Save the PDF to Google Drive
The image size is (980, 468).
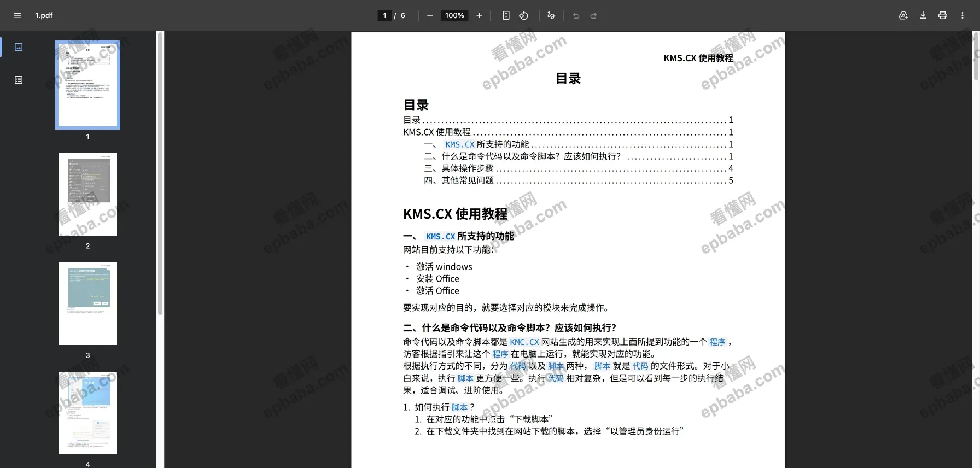903,15
